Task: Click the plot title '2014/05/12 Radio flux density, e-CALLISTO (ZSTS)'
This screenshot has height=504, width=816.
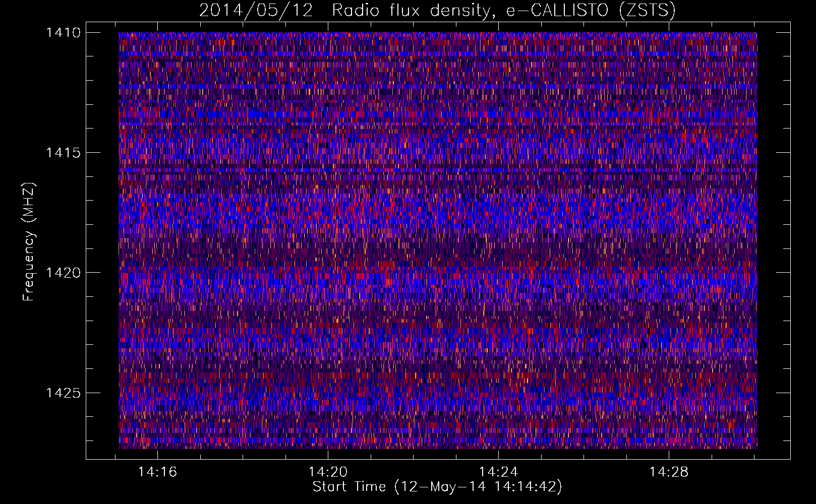Action: pos(437,10)
